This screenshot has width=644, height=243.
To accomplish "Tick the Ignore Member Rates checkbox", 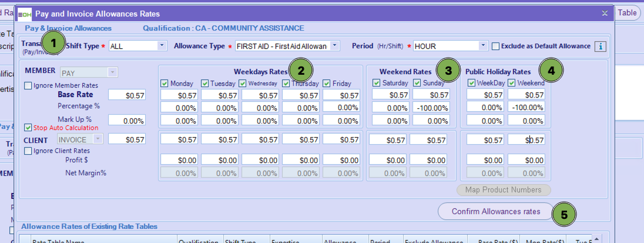I will [x=28, y=86].
